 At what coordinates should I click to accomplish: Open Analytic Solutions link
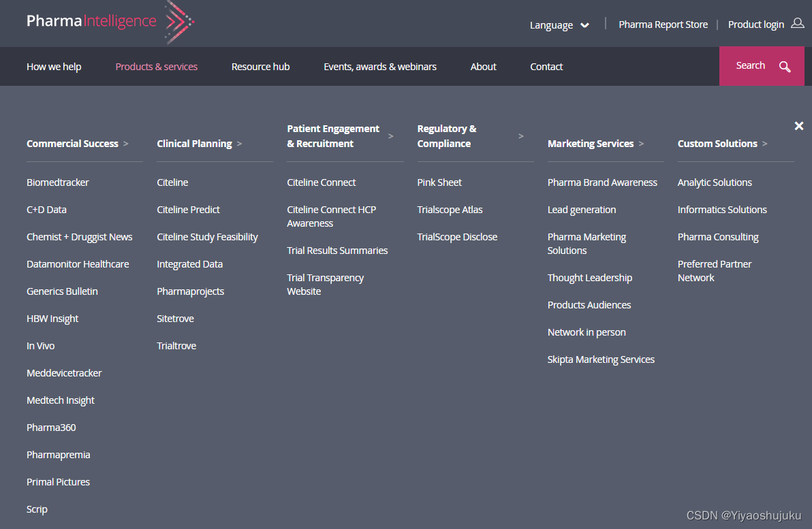[x=715, y=182]
